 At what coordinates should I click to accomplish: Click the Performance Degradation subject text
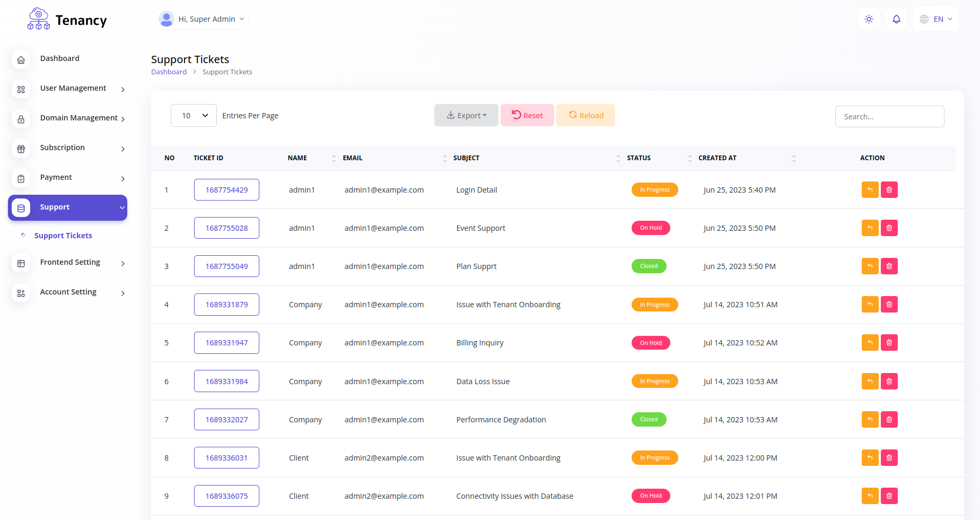click(x=501, y=420)
